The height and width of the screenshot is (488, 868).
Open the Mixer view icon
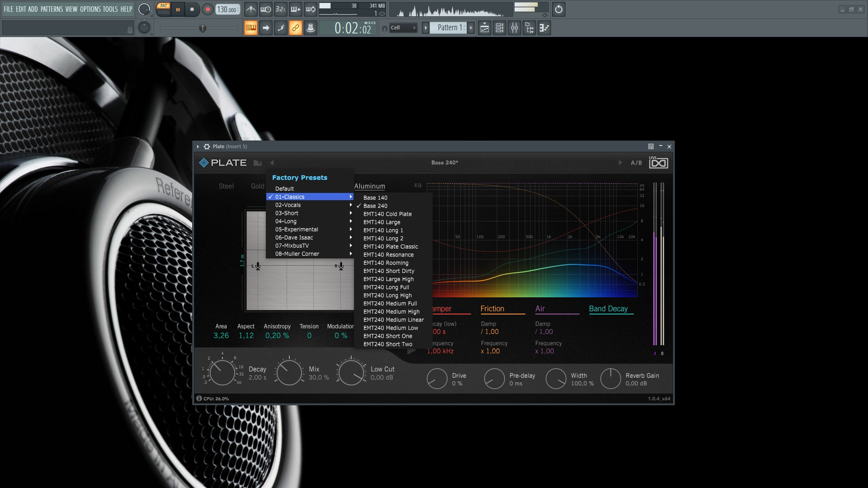tap(514, 28)
